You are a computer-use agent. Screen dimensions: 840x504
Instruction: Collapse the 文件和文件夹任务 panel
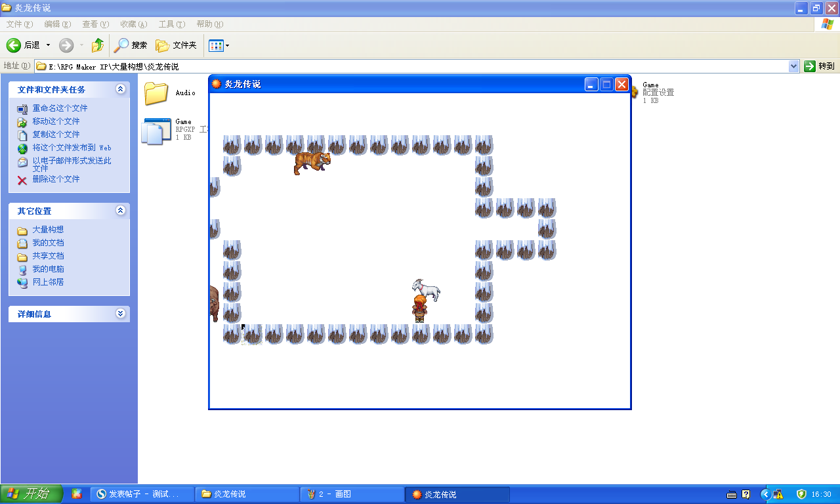click(120, 89)
